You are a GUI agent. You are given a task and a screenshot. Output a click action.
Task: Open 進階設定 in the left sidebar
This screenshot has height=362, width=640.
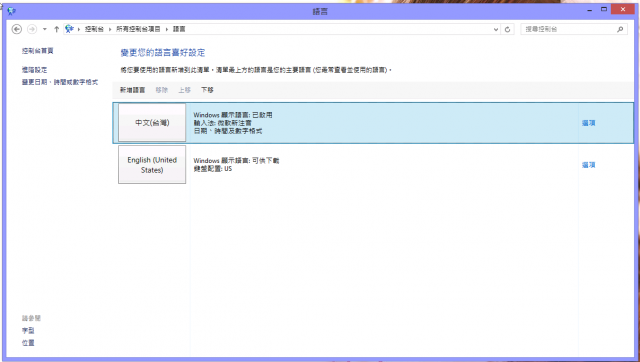[x=34, y=70]
